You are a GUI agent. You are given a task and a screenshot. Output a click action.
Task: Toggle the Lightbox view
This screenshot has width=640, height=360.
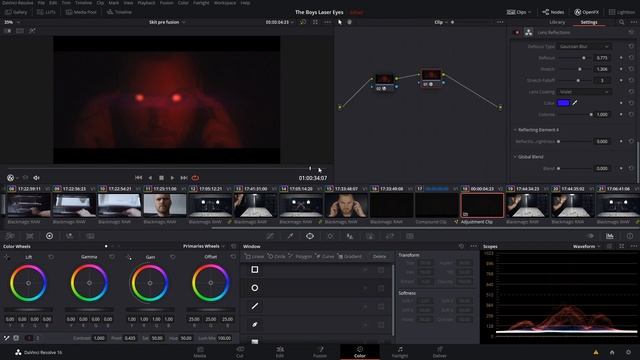[622, 12]
